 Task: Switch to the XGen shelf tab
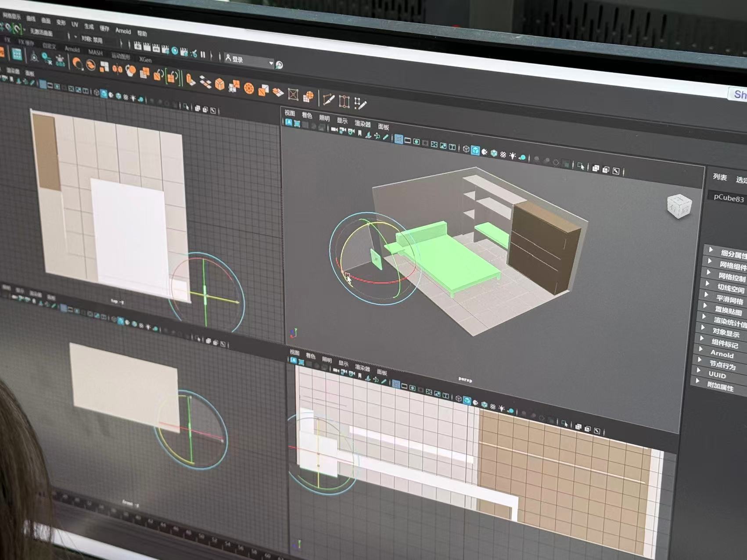point(145,60)
